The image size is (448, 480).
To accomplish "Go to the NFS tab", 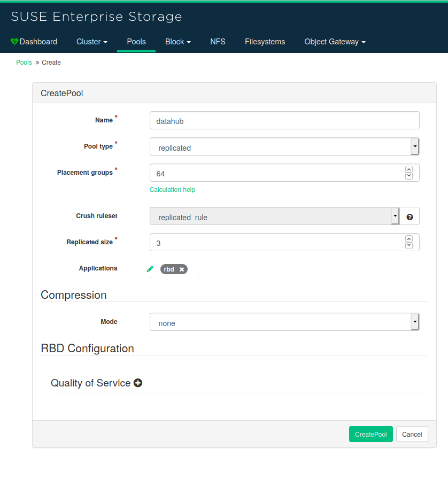I will click(218, 42).
